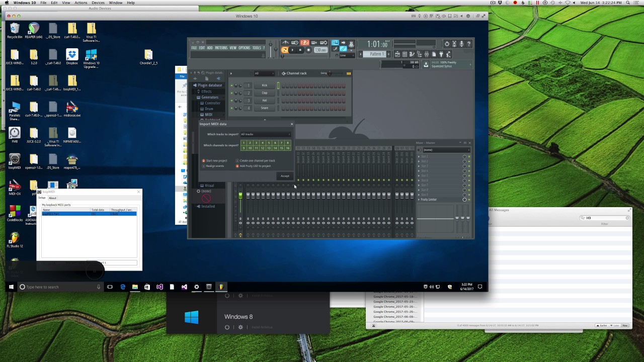Click the Hat channel button
Viewport: 644px width, 362px height.
click(x=265, y=101)
